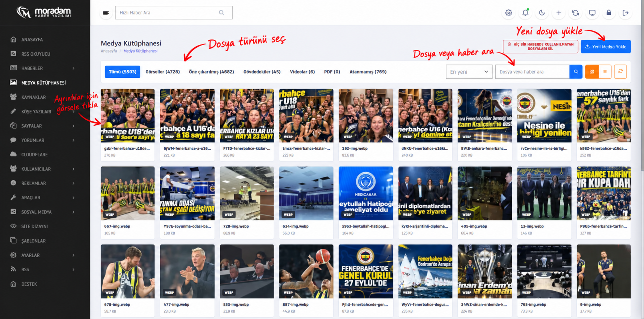Click the logout icon in top bar
Viewport: 644px width, 319px height.
(x=626, y=13)
